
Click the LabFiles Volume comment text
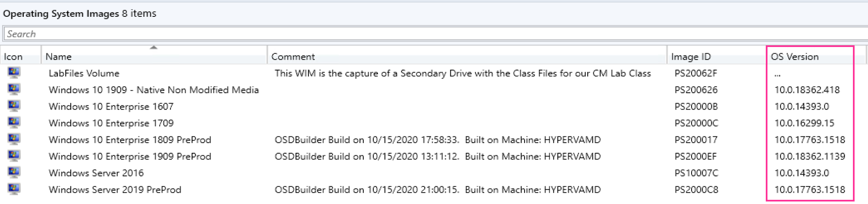pyautogui.click(x=462, y=73)
